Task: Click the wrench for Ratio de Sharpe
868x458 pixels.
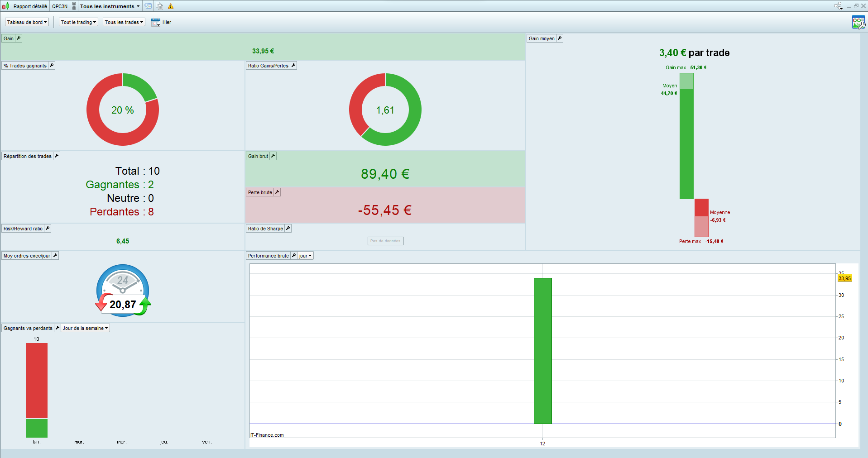Action: click(288, 229)
